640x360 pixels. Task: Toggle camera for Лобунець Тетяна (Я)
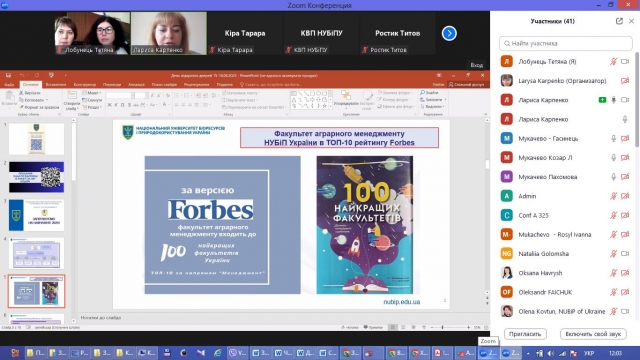[625, 62]
